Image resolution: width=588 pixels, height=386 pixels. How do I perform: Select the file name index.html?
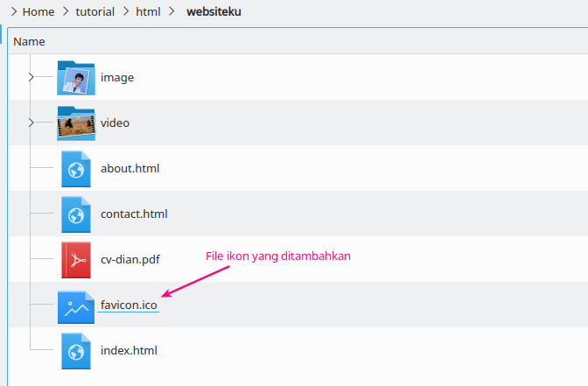pyautogui.click(x=129, y=350)
